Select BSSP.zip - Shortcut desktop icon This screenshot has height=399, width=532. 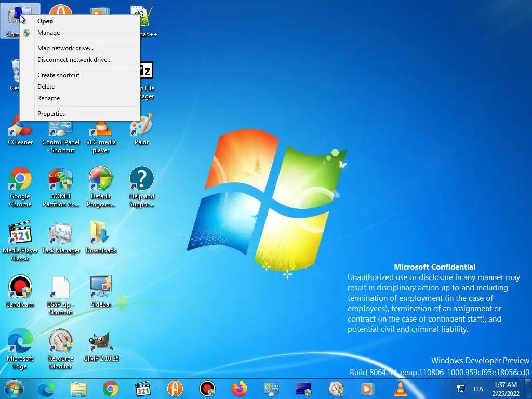coord(61,296)
